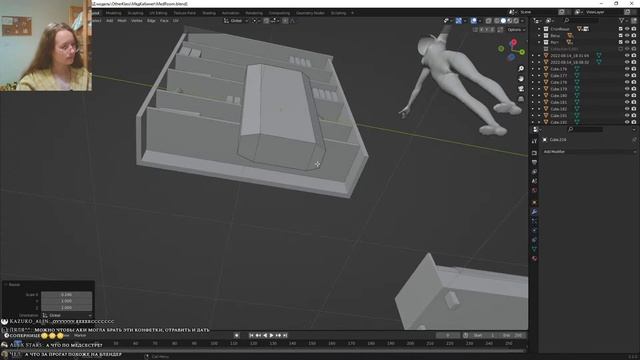Open the Sculpting workspace tab
This screenshot has height=360, width=640.
(136, 13)
